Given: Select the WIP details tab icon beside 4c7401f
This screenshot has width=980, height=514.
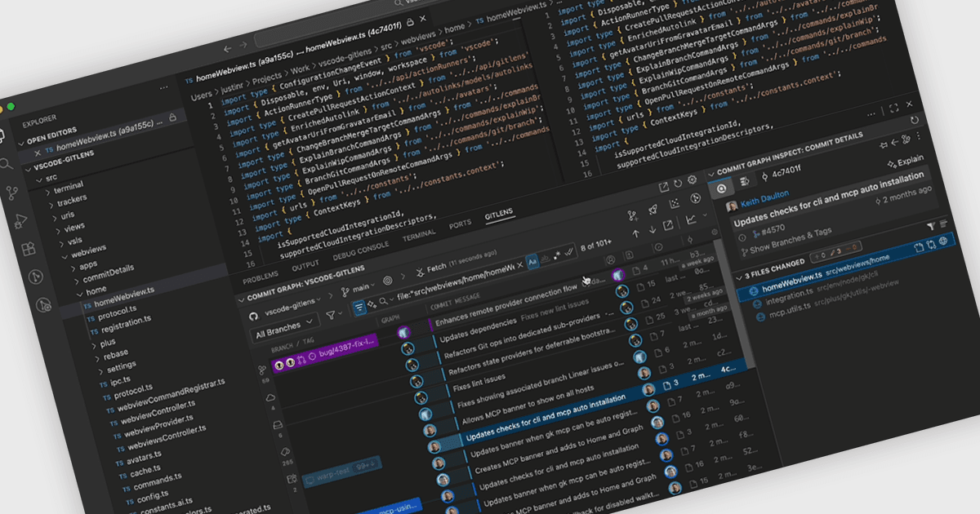Looking at the screenshot, I should 745,181.
